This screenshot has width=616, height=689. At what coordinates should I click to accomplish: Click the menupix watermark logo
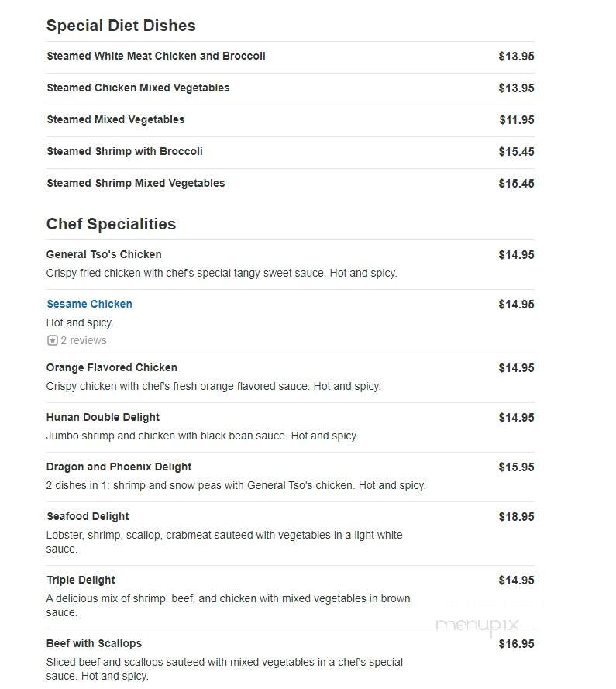pyautogui.click(x=477, y=625)
